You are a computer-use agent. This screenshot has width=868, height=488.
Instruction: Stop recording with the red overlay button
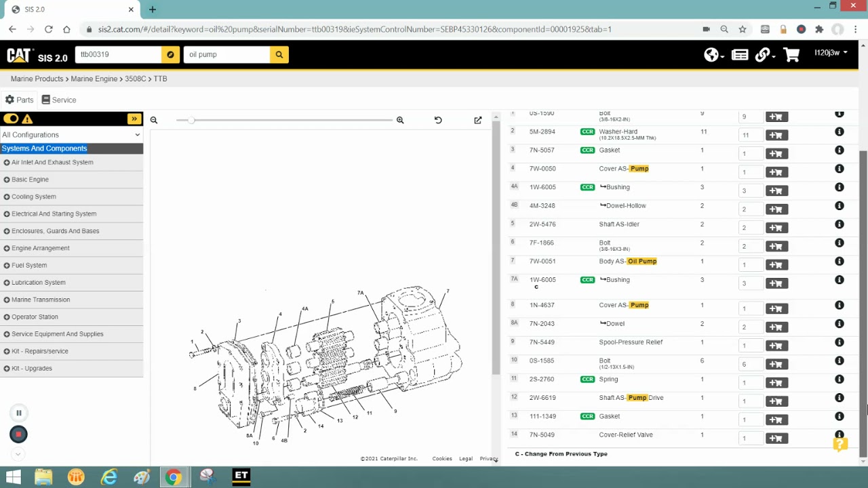pyautogui.click(x=18, y=434)
